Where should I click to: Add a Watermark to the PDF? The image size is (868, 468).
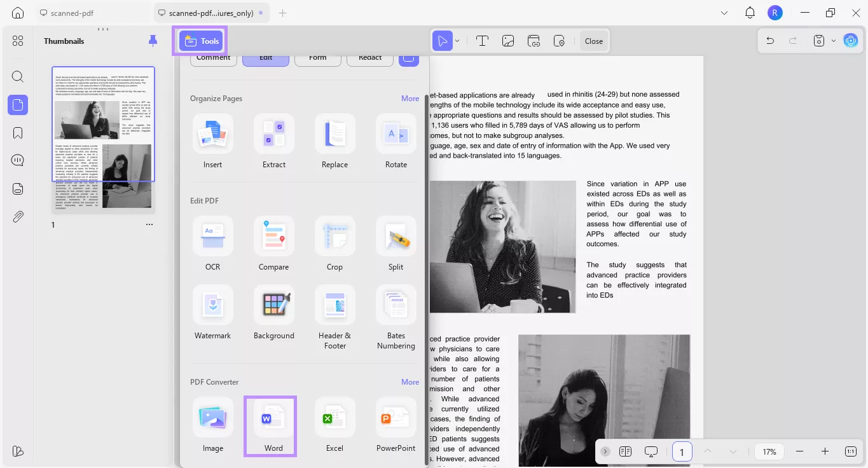(x=212, y=305)
